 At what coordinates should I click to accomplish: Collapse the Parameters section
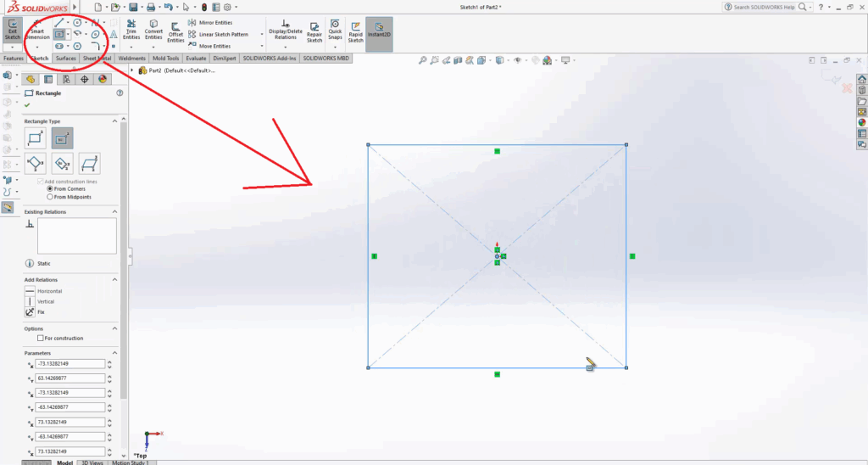(115, 353)
